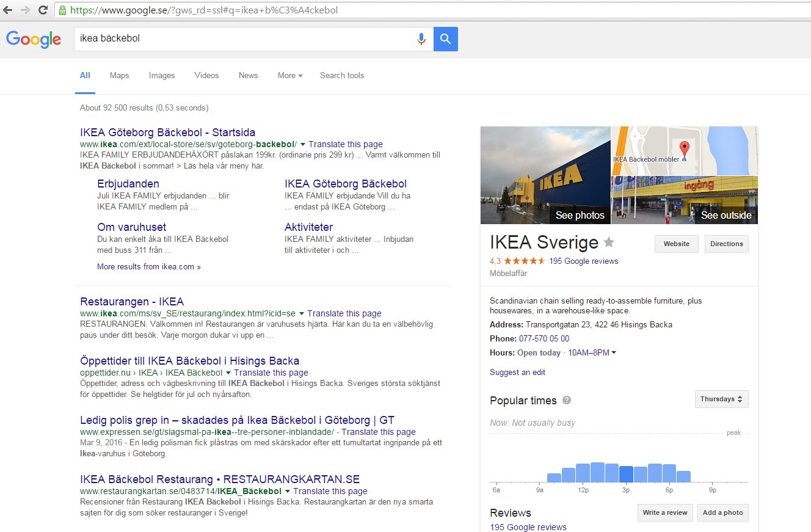The width and height of the screenshot is (811, 532).
Task: Click the browser back arrow
Action: click(x=8, y=10)
